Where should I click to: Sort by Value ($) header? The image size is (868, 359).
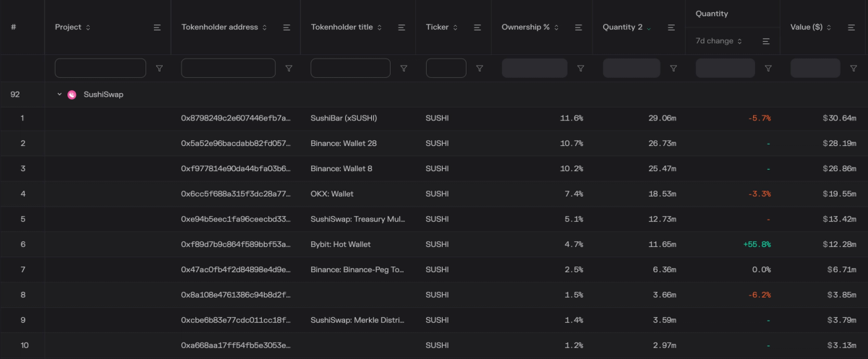click(x=811, y=27)
